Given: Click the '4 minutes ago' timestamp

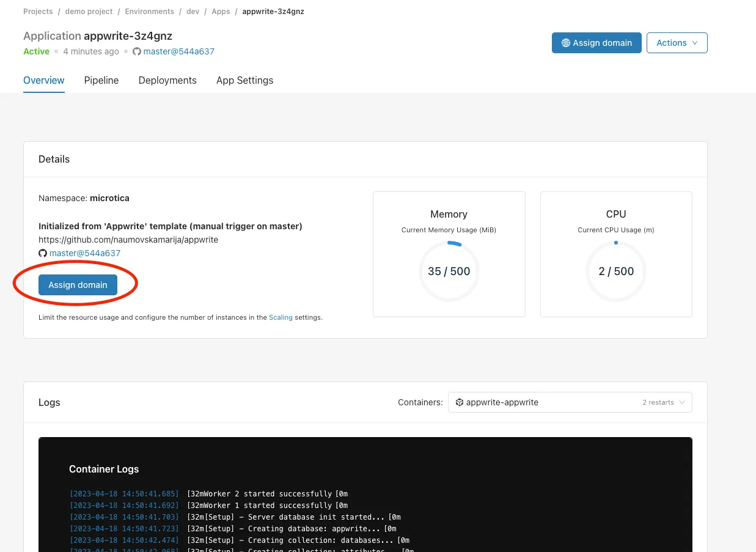Looking at the screenshot, I should 91,51.
